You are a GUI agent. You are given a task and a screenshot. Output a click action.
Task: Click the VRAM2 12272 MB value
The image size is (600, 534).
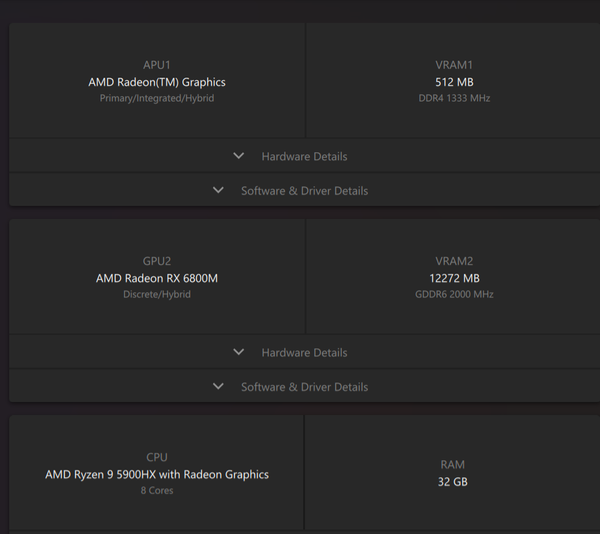coord(454,278)
